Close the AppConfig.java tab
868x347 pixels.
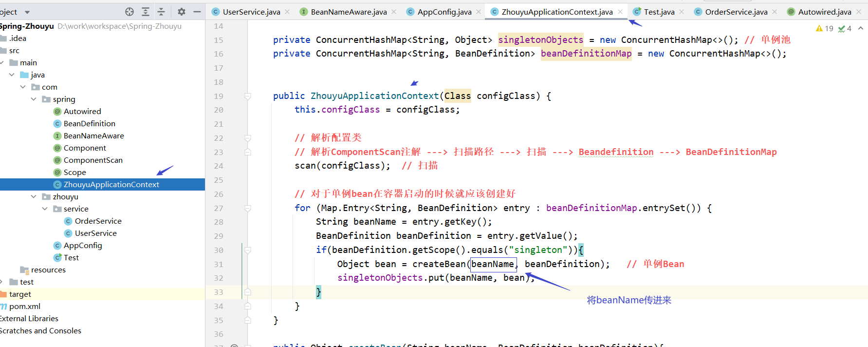point(479,12)
